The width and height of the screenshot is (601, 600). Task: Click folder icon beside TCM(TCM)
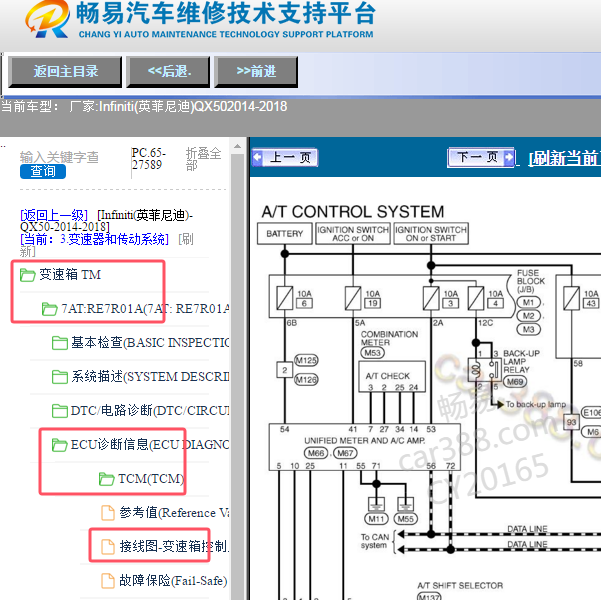[x=107, y=479]
